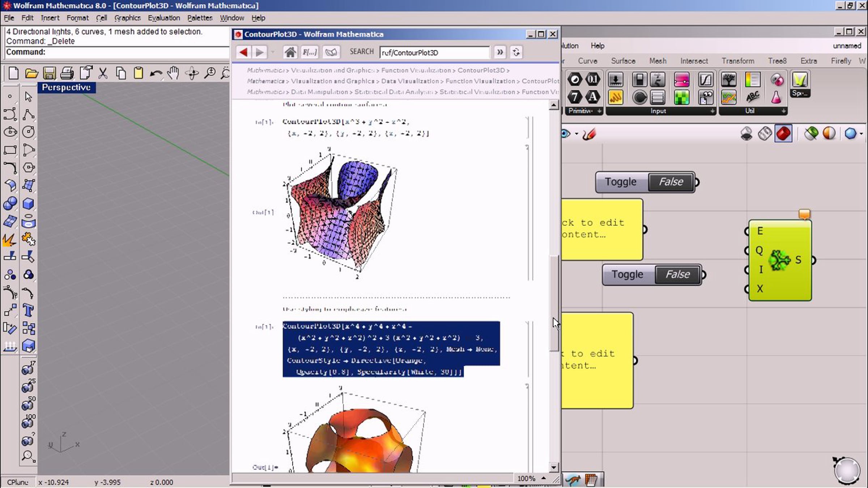Screen dimensions: 868x488
Task: Expand the blue sphere dropdown arrow
Action: click(861, 134)
